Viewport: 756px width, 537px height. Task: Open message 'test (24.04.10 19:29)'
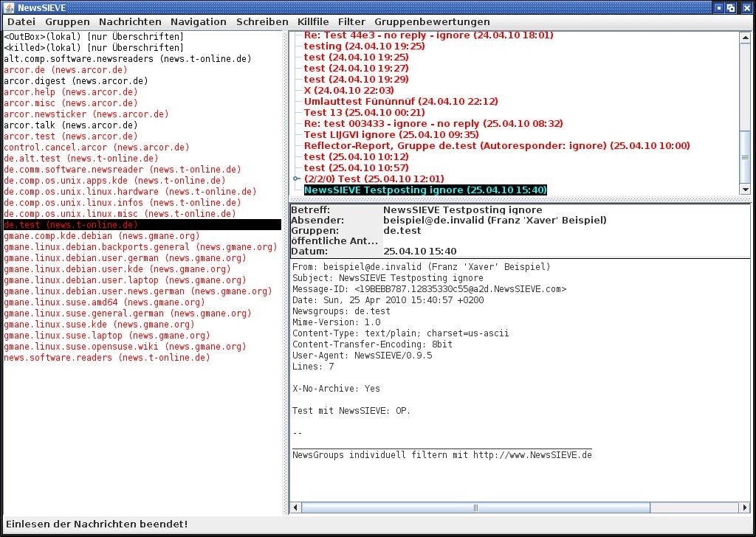357,80
